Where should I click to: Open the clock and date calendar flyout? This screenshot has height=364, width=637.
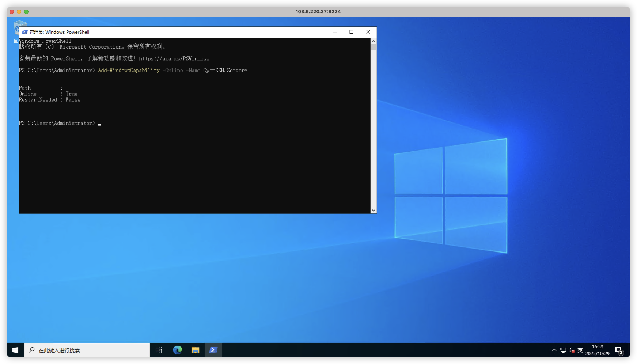click(597, 350)
